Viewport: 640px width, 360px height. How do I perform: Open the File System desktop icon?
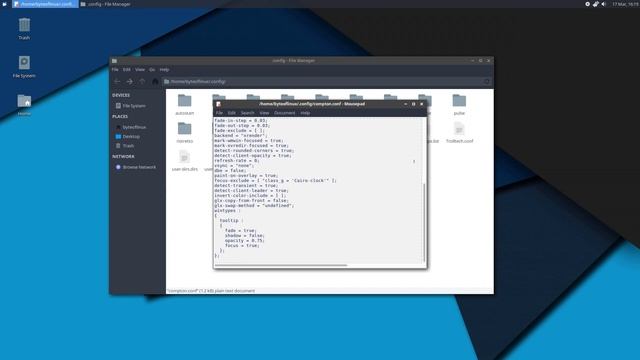pyautogui.click(x=24, y=67)
